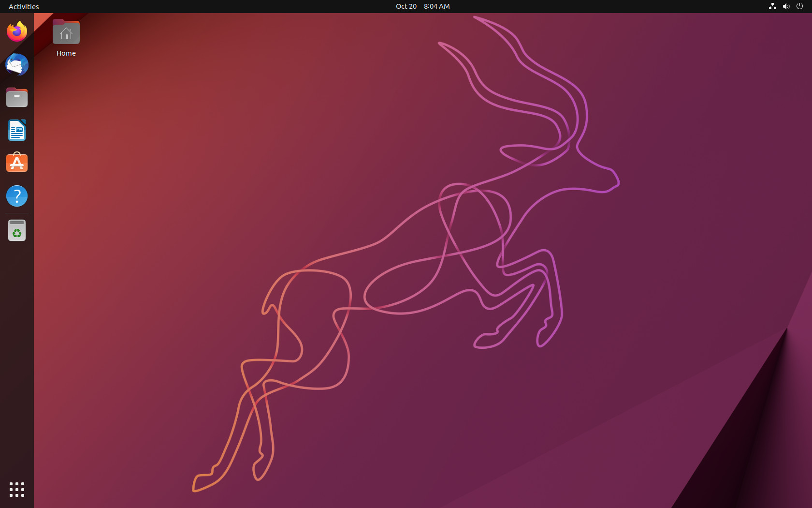Click the Home label under the folder
The width and height of the screenshot is (812, 508).
pyautogui.click(x=66, y=53)
